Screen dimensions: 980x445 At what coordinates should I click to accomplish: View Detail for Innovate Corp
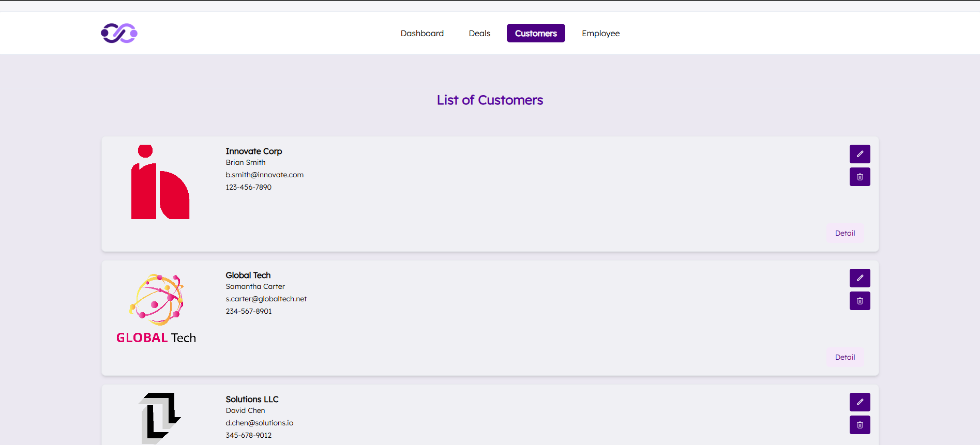point(845,233)
